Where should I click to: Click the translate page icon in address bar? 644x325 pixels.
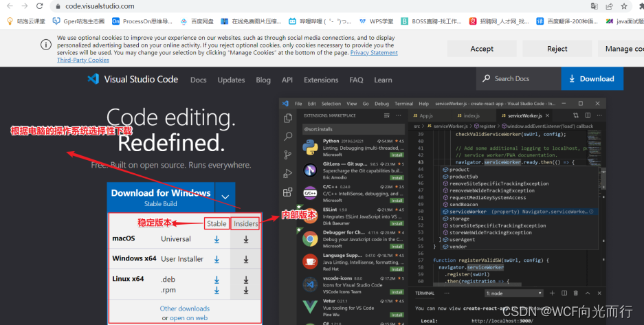point(595,6)
